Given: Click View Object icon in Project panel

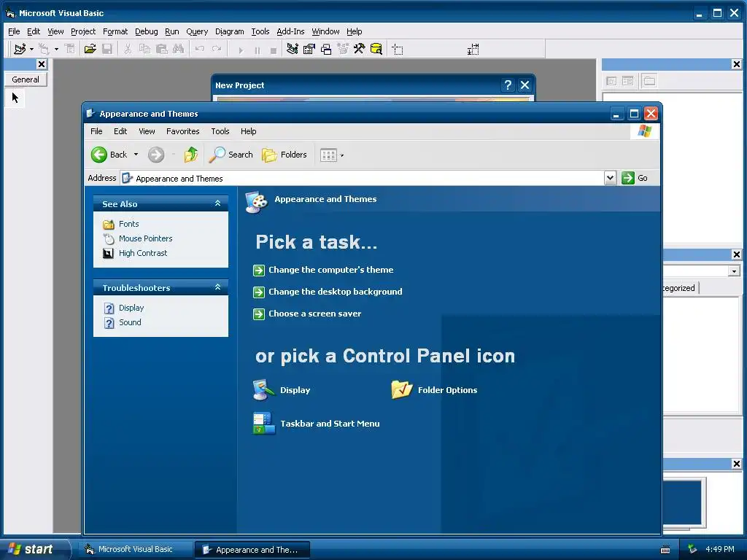Looking at the screenshot, I should click(628, 81).
